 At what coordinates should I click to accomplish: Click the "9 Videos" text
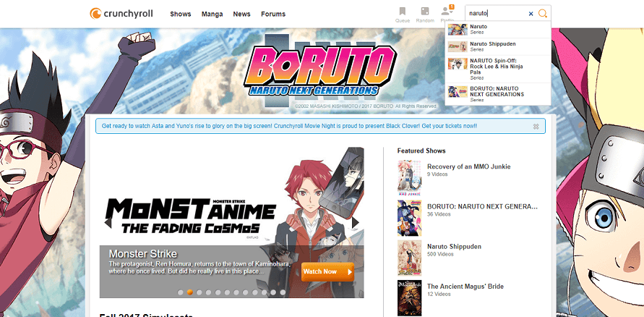pyautogui.click(x=437, y=174)
